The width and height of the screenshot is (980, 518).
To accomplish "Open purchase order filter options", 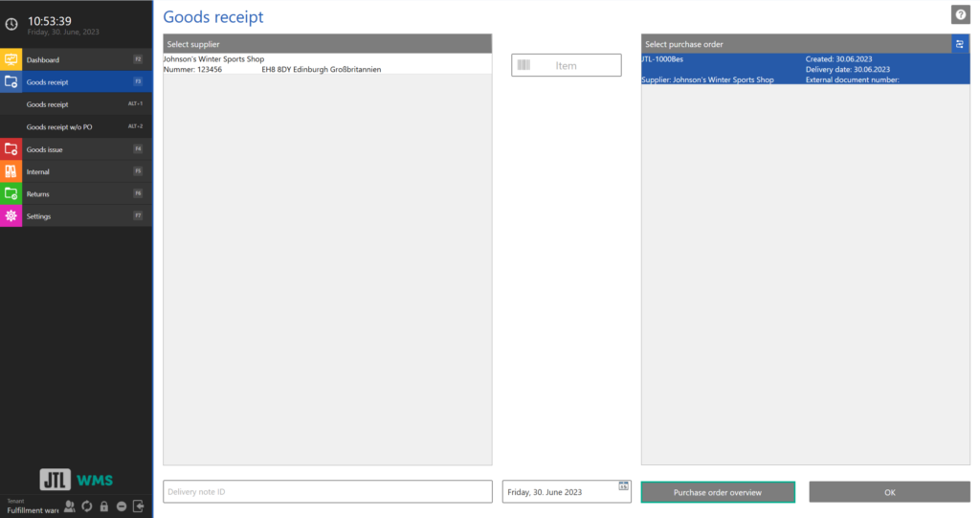I will pyautogui.click(x=960, y=44).
